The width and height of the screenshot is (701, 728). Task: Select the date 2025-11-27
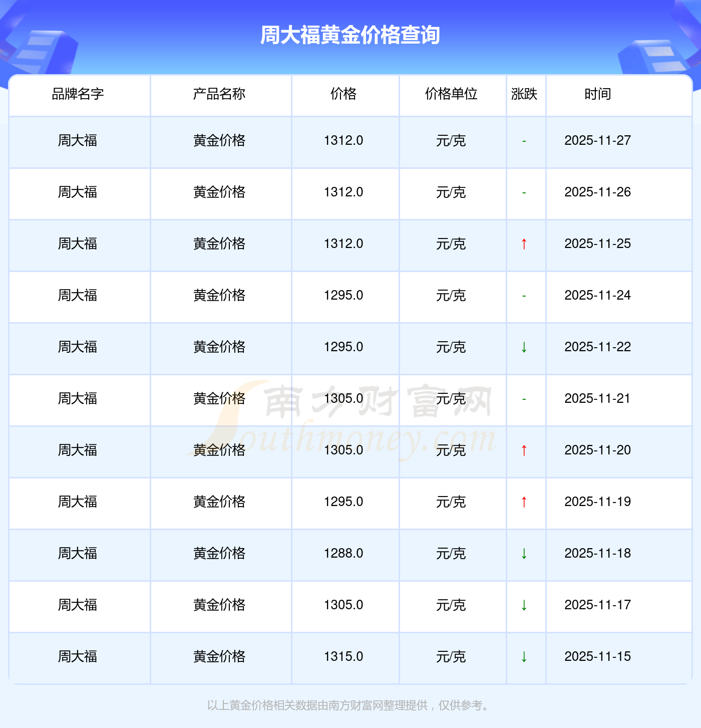click(598, 141)
